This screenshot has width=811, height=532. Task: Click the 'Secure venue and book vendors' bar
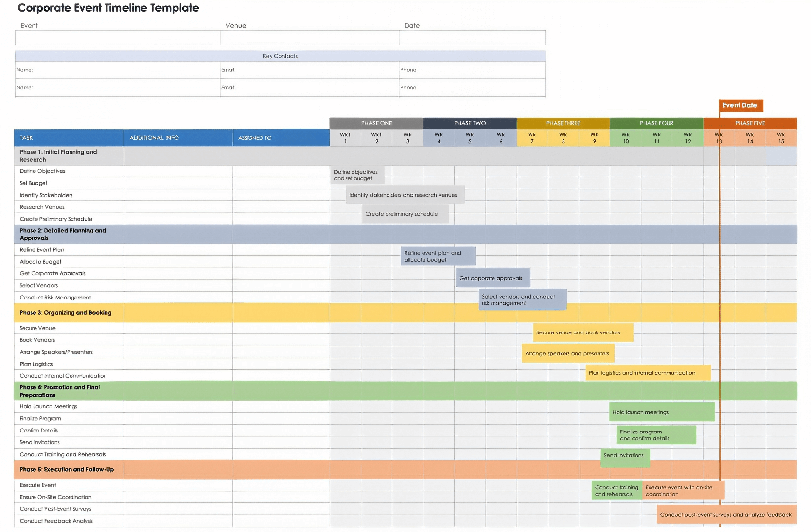[583, 332]
